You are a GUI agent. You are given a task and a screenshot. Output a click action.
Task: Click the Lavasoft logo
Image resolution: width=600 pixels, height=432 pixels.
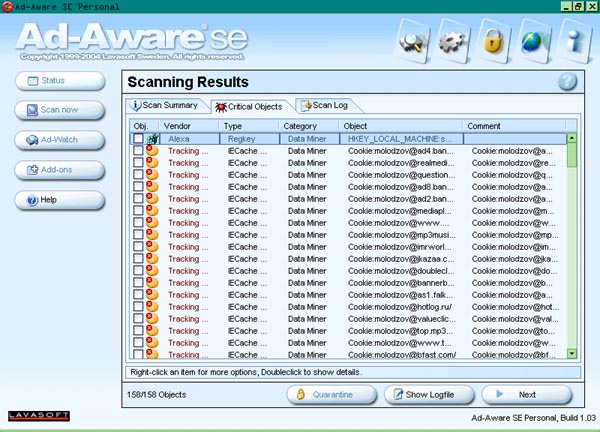pos(39,416)
